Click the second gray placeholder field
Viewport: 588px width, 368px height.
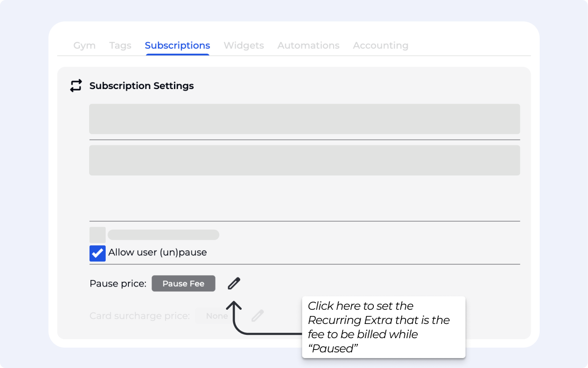304,160
